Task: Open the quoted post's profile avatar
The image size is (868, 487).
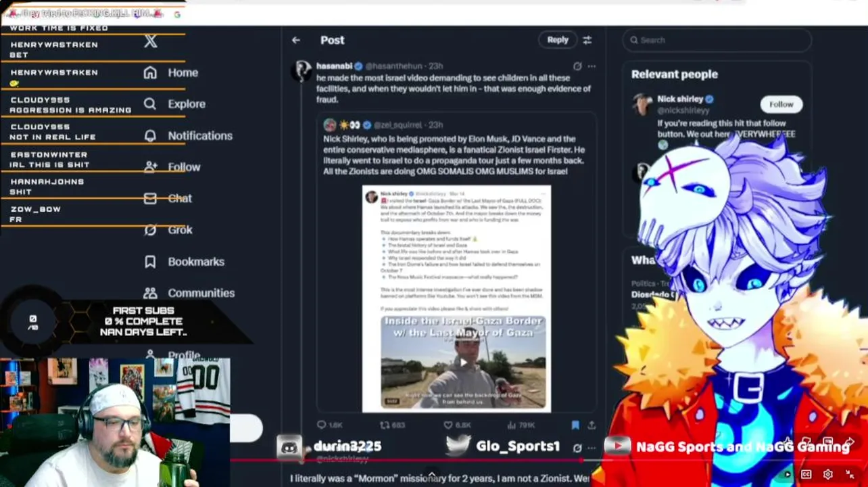Action: (x=329, y=124)
